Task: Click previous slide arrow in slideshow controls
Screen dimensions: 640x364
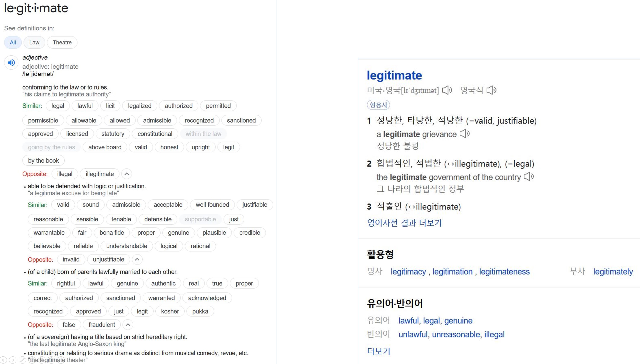Action: click(x=4, y=360)
